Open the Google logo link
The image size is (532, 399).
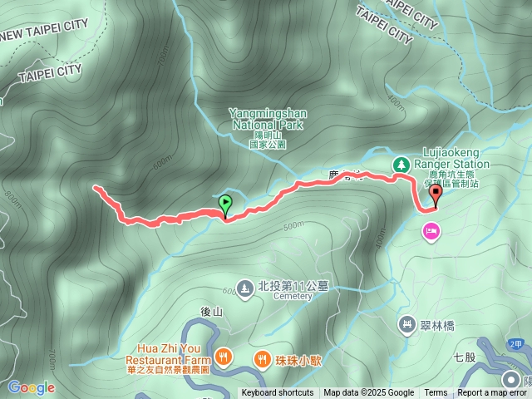pos(32,387)
